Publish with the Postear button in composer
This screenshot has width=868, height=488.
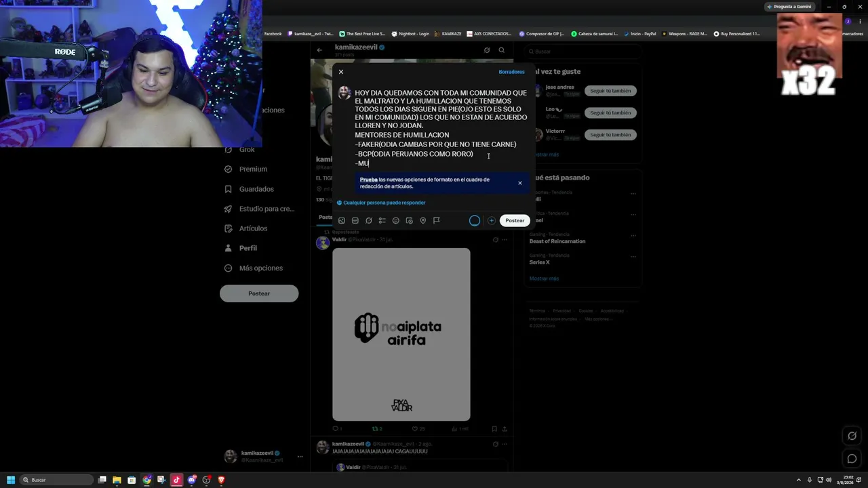pyautogui.click(x=515, y=220)
